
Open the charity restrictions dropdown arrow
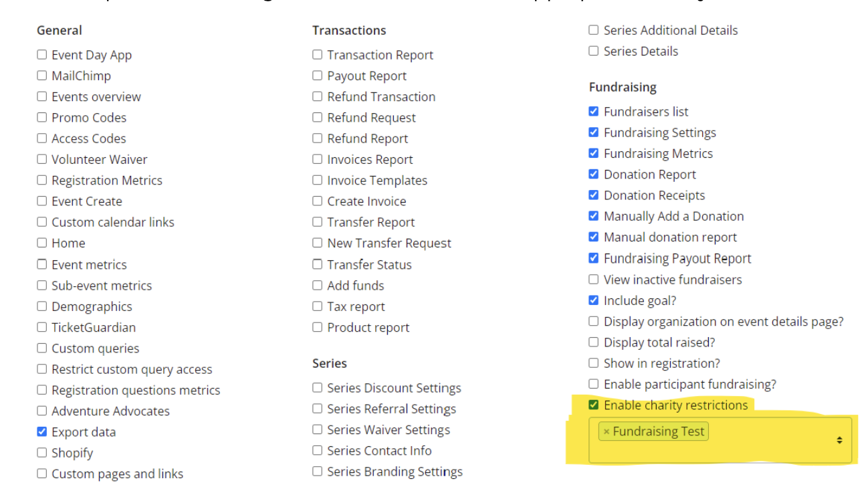pos(839,440)
